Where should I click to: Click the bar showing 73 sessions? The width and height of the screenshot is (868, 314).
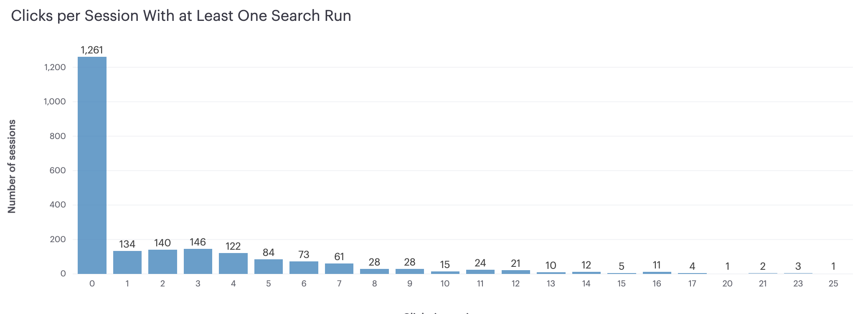click(x=304, y=267)
